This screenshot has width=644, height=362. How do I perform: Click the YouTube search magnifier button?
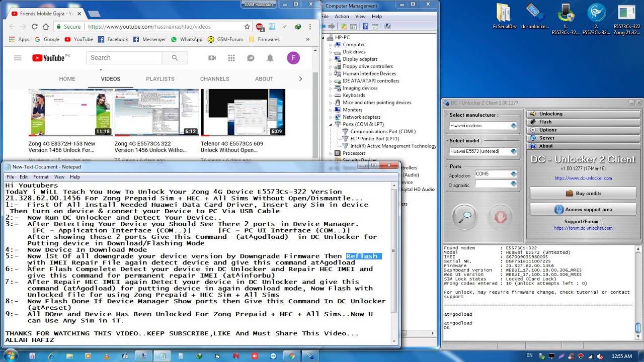(175, 58)
